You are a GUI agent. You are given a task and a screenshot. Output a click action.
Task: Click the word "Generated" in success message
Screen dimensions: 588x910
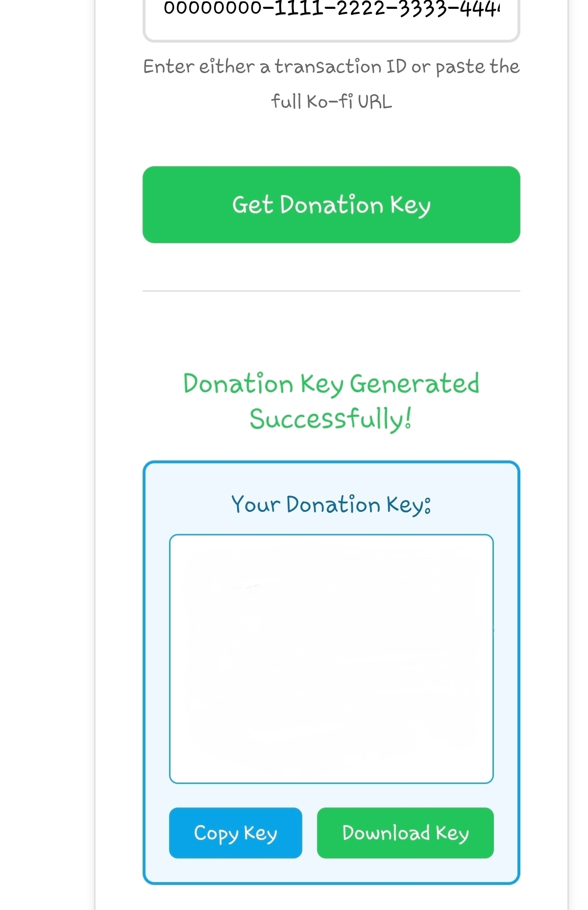[415, 383]
